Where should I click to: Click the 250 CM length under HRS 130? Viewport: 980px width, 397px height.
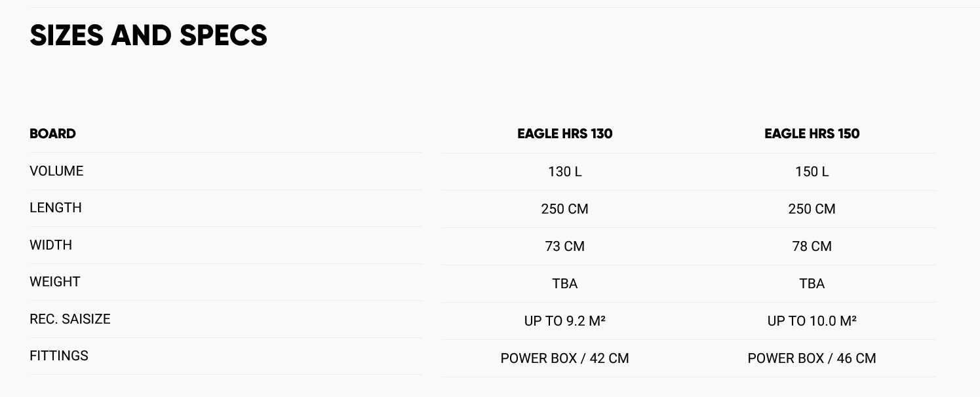564,209
